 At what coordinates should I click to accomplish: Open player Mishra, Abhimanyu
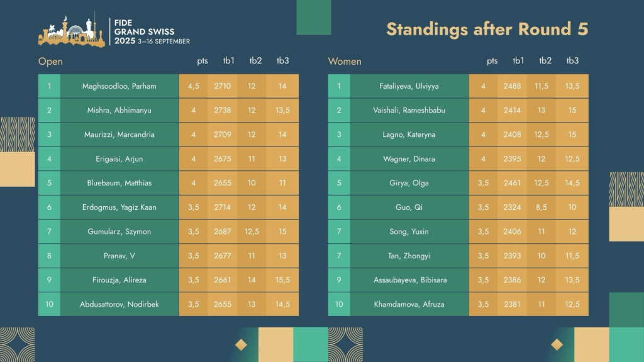pyautogui.click(x=119, y=111)
